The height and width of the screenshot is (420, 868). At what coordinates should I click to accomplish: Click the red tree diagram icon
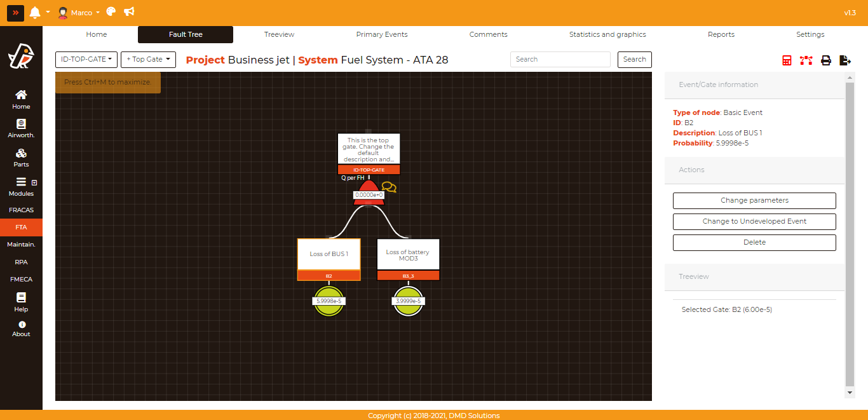coord(806,60)
